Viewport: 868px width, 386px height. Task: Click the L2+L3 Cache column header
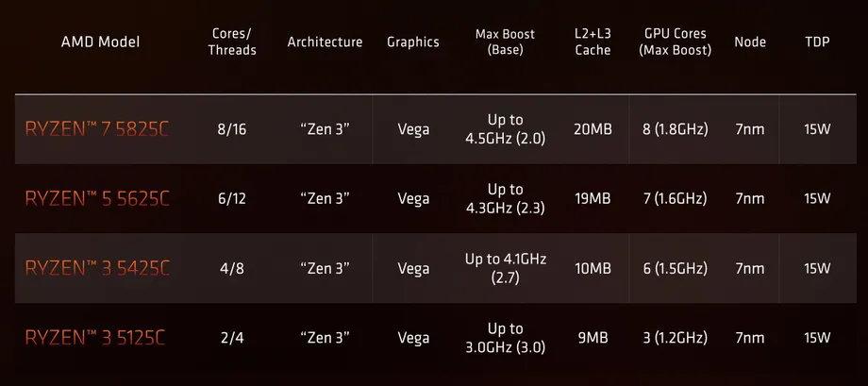point(593,42)
